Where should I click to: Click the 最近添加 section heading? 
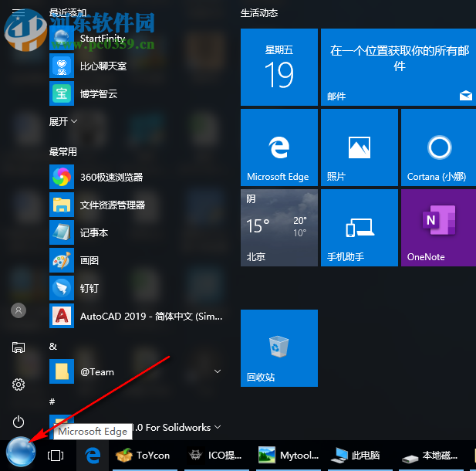[68, 12]
